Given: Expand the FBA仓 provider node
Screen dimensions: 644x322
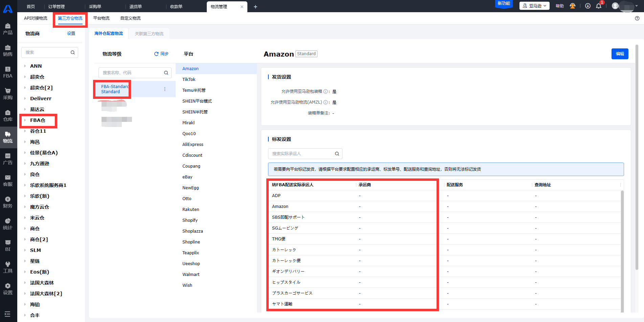Looking at the screenshot, I should point(25,120).
